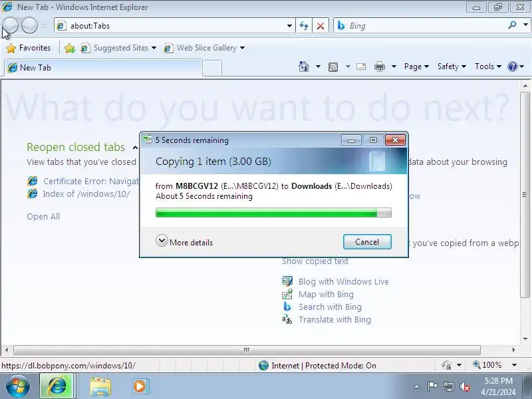Click Translate with Bing accelerator icon

[x=287, y=320]
